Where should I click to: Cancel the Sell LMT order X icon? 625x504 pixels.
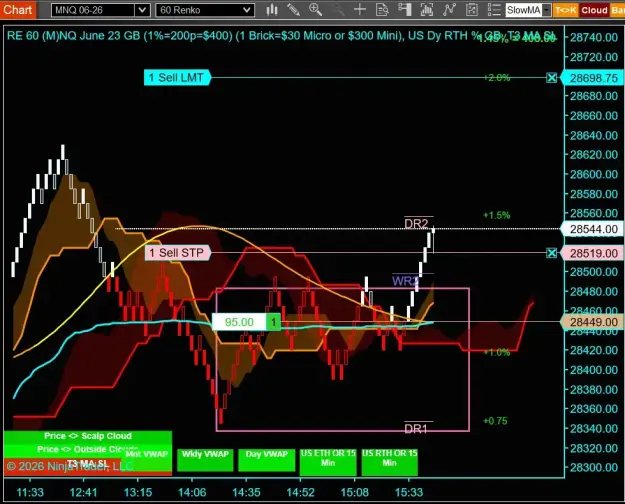pyautogui.click(x=552, y=78)
